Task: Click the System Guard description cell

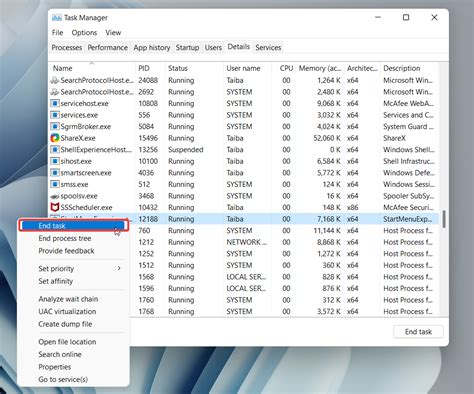Action: (408, 126)
